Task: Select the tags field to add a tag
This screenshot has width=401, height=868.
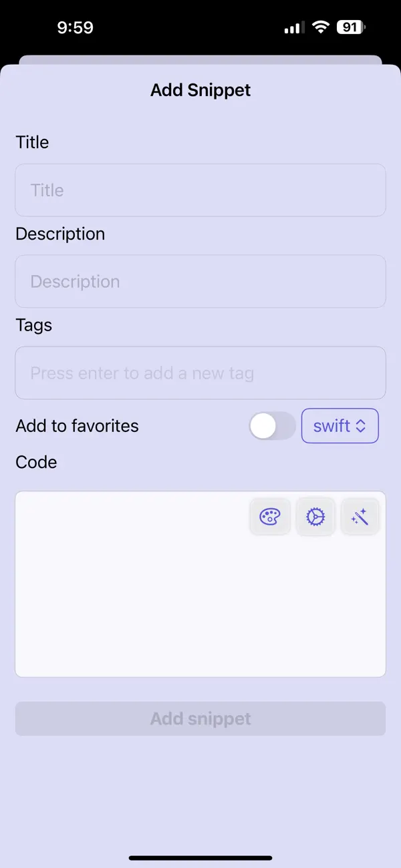Action: pos(200,373)
